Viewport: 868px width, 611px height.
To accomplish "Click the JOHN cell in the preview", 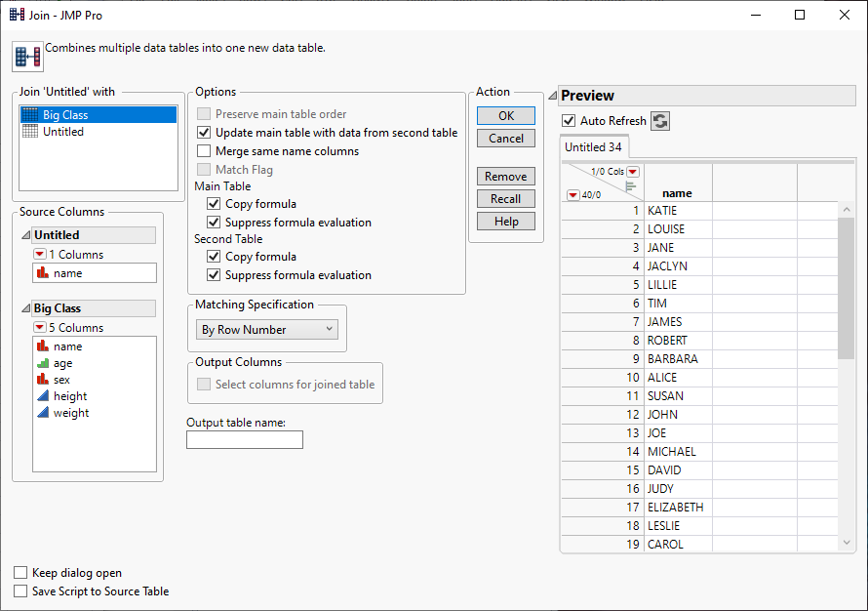I will pos(678,415).
